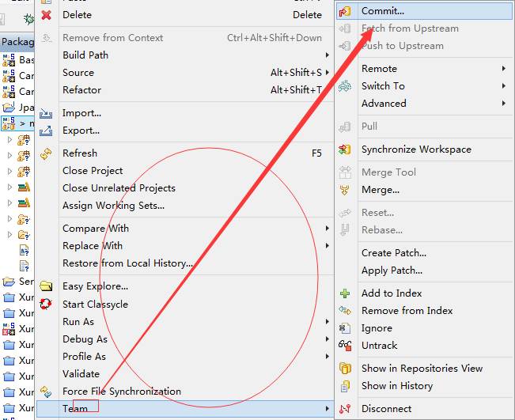The image size is (515, 420).
Task: Select the Validate menu entry
Action: point(184,374)
